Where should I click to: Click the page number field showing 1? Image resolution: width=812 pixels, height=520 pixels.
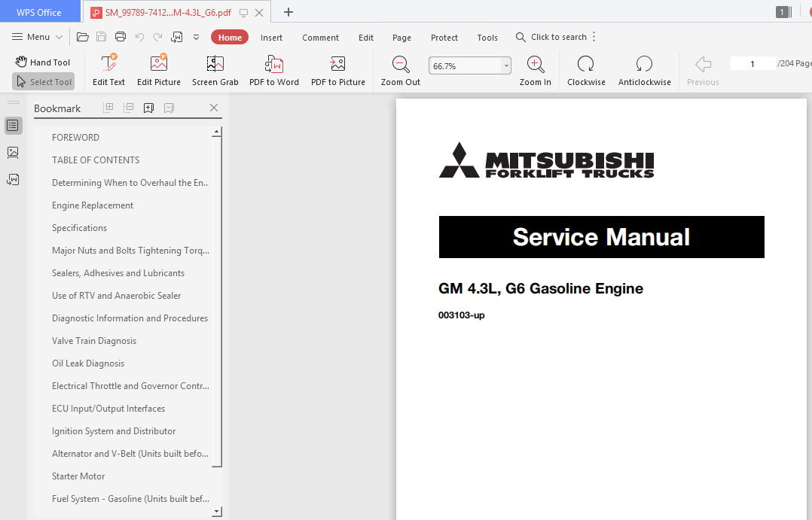coord(752,64)
